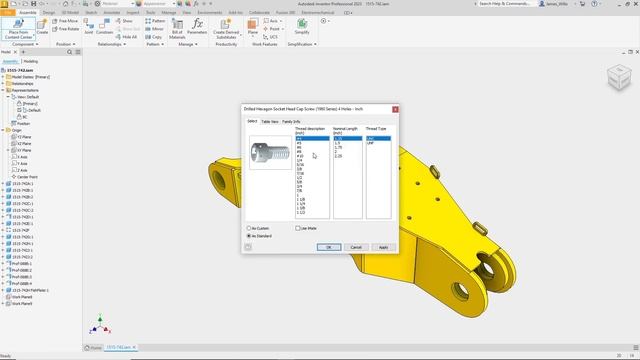Click the UCS tool

pos(270,37)
